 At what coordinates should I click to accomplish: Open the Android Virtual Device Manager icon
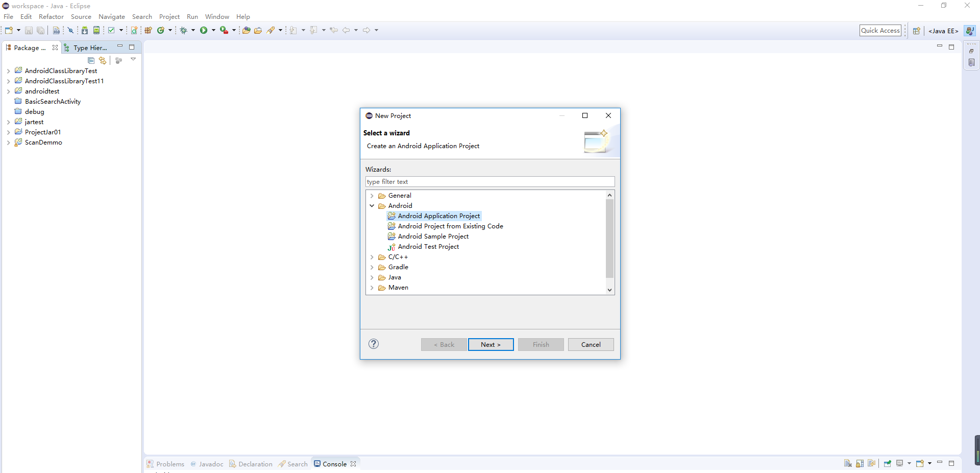pos(96,31)
